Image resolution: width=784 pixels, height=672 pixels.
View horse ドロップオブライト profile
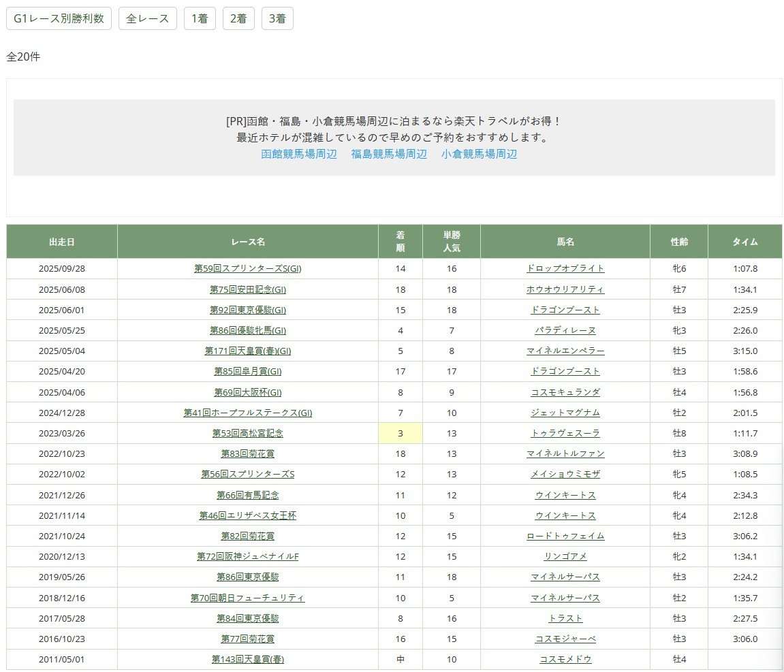coord(565,268)
